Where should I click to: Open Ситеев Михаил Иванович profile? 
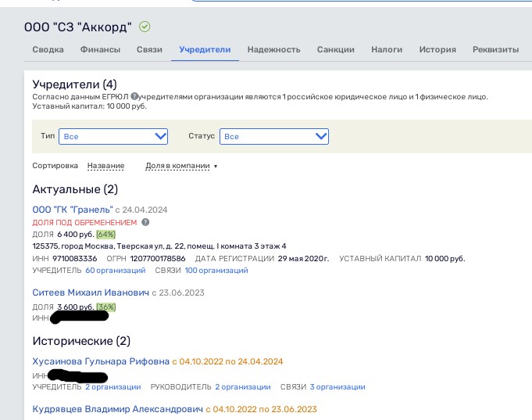tap(91, 293)
